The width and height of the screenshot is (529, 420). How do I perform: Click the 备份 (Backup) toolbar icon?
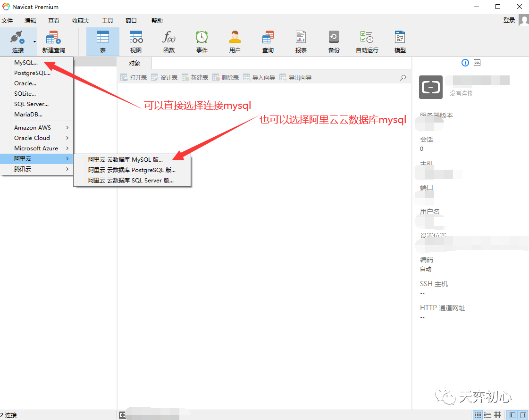(x=334, y=42)
